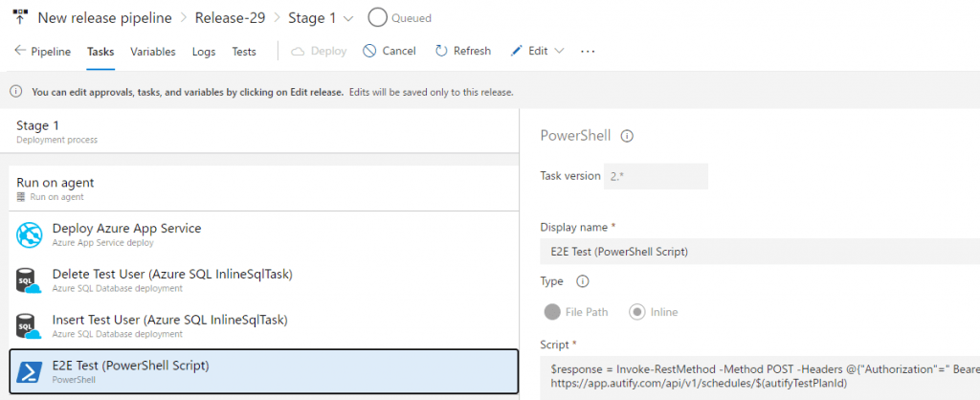
Task: Click the disabled Deploy button
Action: coord(319,52)
